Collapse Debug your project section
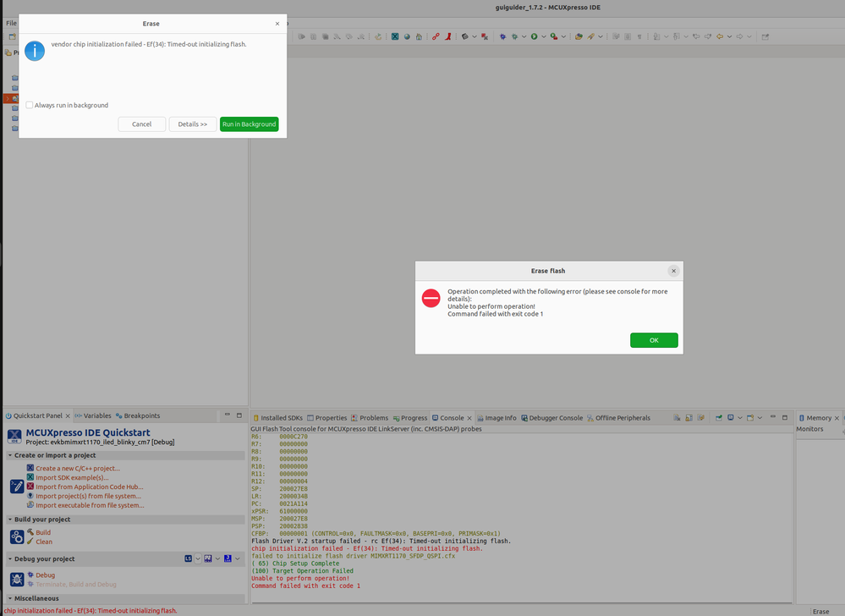Viewport: 845px width, 616px height. click(9, 558)
